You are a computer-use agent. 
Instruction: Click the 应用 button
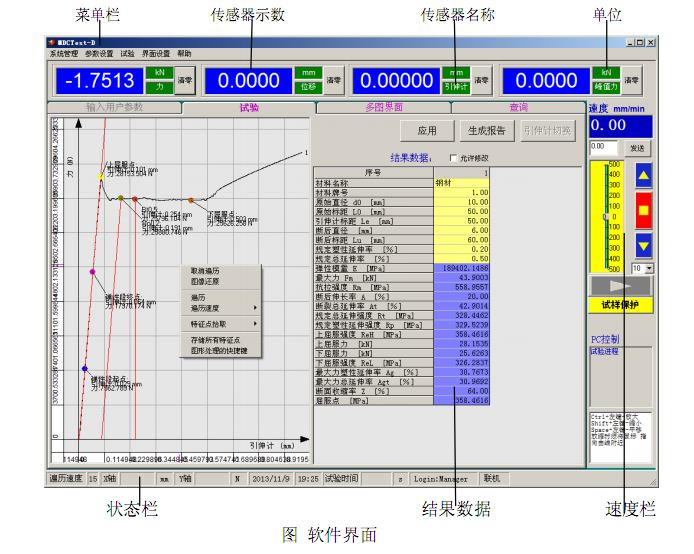click(427, 130)
